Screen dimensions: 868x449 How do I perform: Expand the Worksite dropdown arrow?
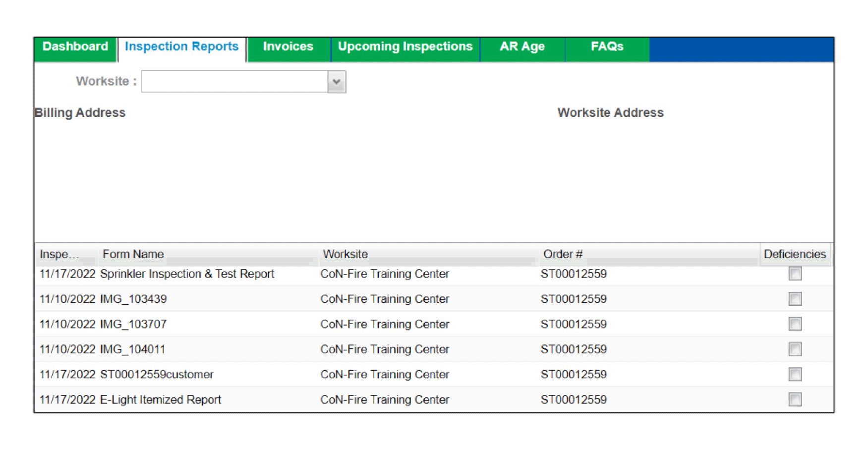(337, 82)
